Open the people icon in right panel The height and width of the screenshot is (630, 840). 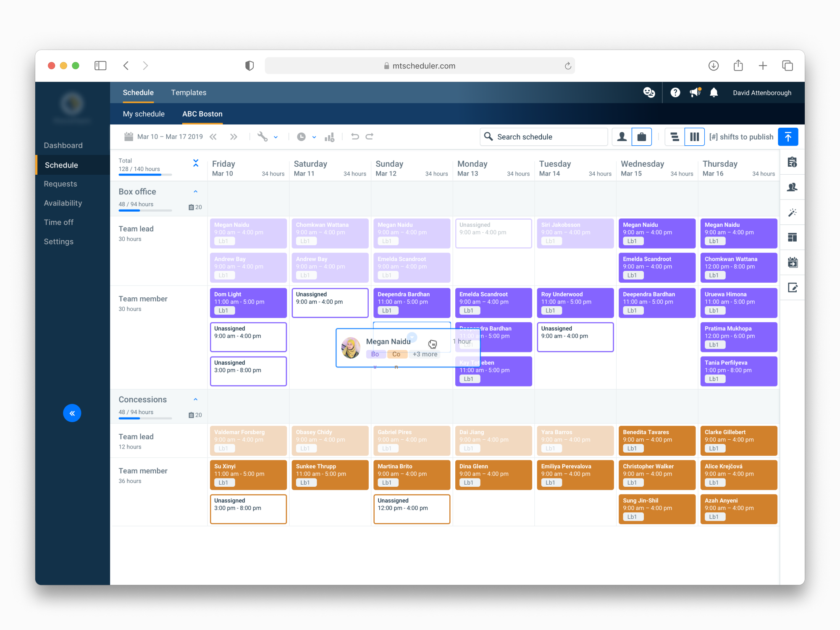793,187
